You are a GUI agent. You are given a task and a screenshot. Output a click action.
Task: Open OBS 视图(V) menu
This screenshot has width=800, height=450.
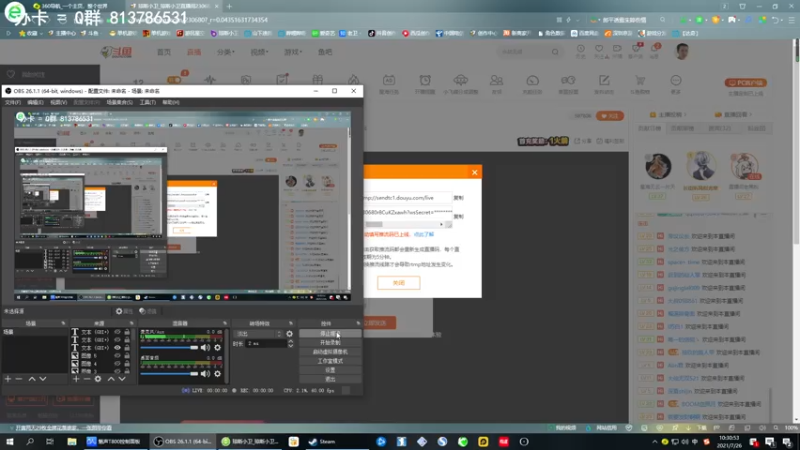click(59, 103)
